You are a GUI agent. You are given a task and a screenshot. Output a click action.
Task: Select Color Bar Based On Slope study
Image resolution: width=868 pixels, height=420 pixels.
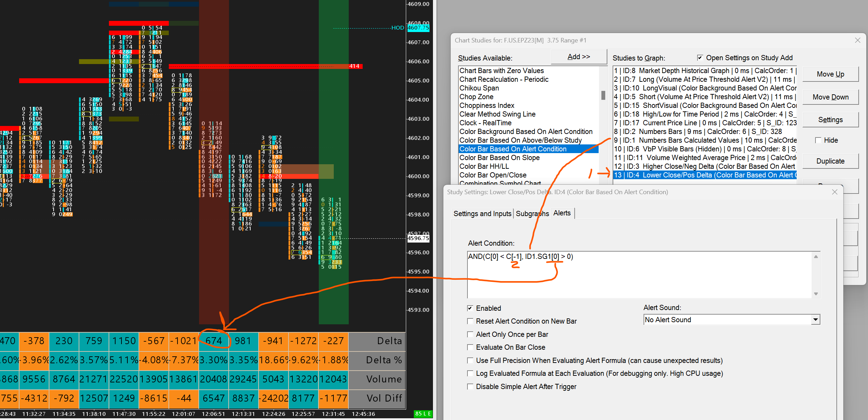pos(499,158)
